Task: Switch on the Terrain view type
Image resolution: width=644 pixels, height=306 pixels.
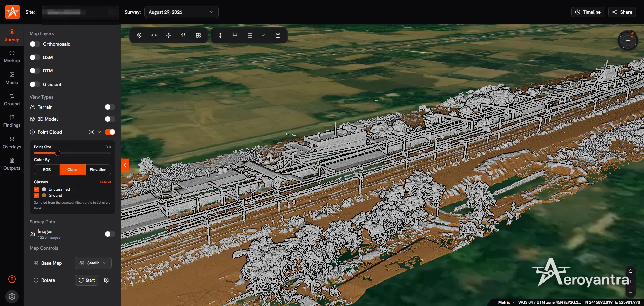Action: [x=110, y=107]
